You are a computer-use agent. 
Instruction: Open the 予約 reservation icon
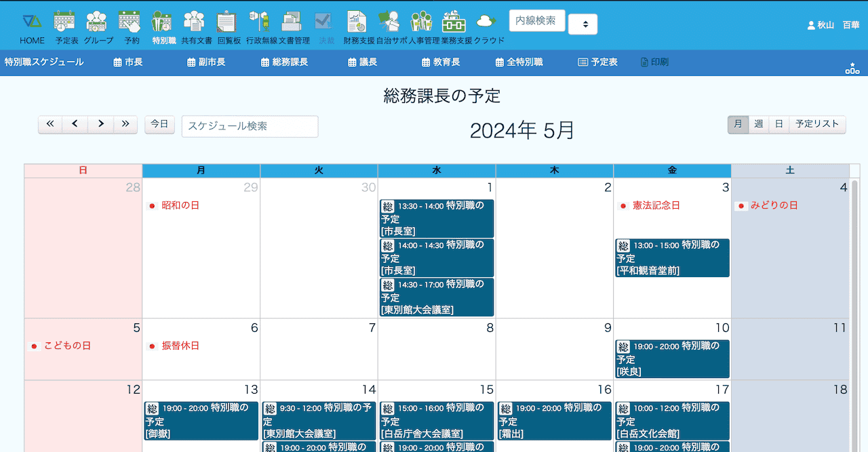(x=132, y=28)
